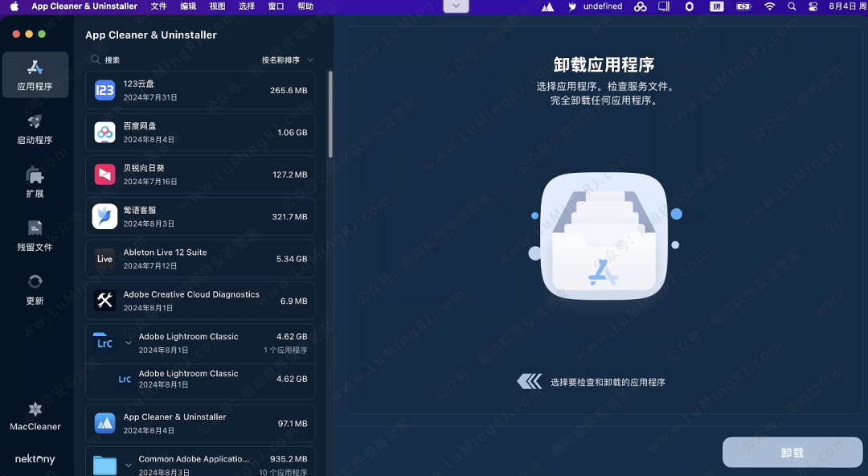868x476 pixels.
Task: Open the Extensions puzzle icon
Action: coord(35,175)
